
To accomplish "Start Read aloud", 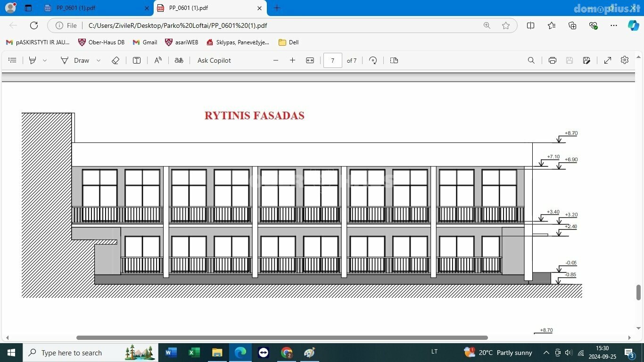I will coord(158,60).
